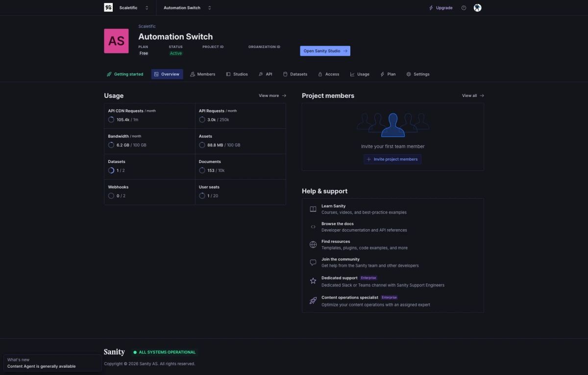Switch to the Plan tab
This screenshot has height=375, width=588.
pos(388,74)
